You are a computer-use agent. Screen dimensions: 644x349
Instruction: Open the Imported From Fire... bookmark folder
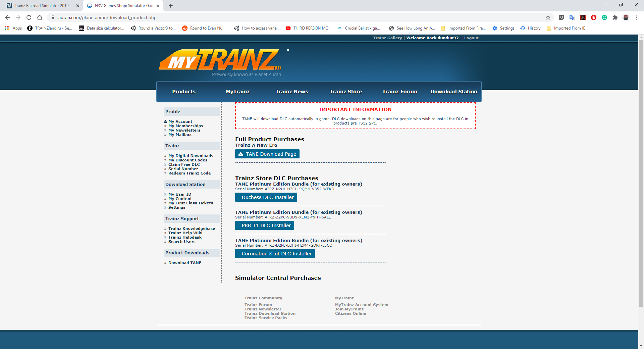point(463,28)
